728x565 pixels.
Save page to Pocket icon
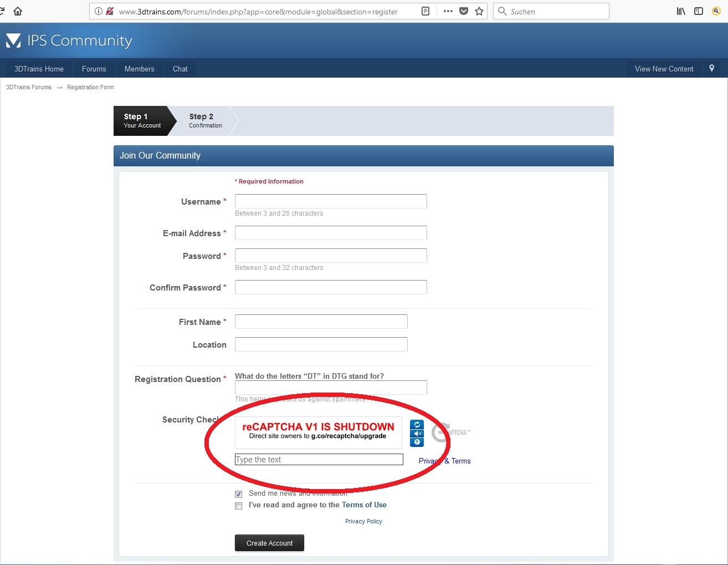(x=464, y=11)
